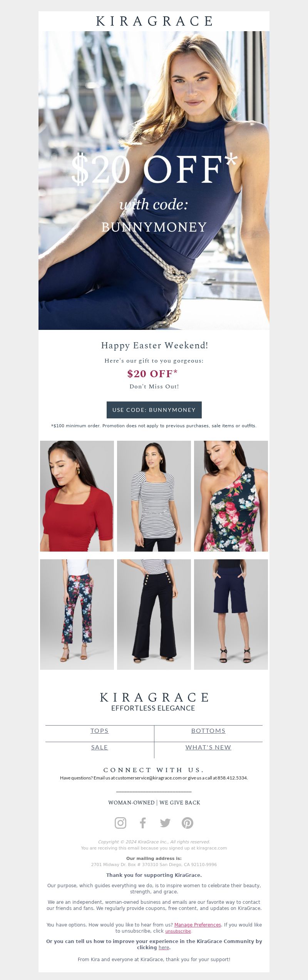Click the USE CODE: BUNNYMONEY button
Viewport: 308px width, 980px height.
(154, 410)
